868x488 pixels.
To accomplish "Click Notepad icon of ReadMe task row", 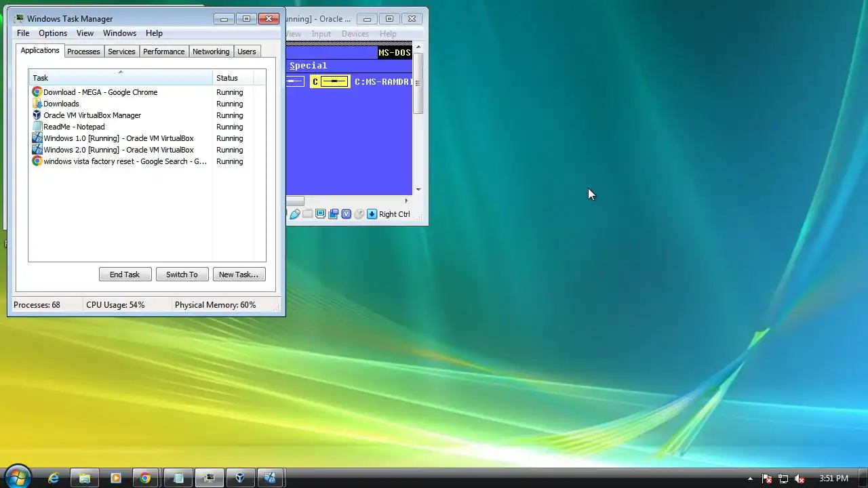I will (x=37, y=127).
